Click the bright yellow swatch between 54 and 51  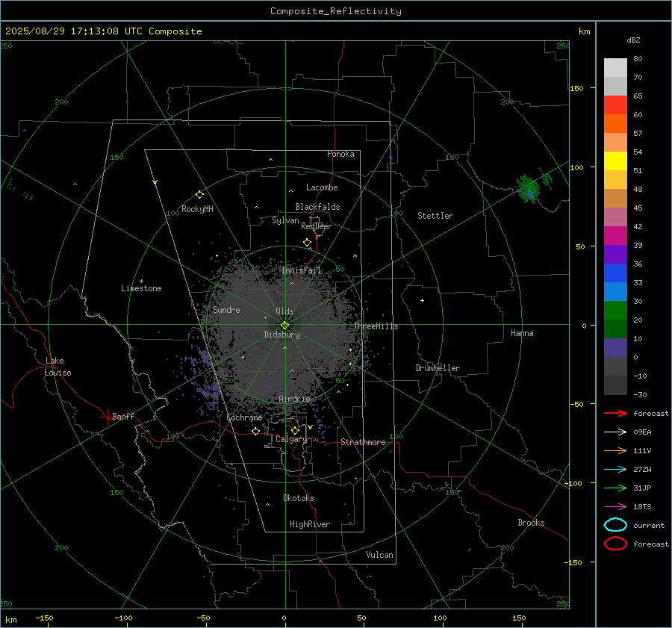[x=615, y=161]
